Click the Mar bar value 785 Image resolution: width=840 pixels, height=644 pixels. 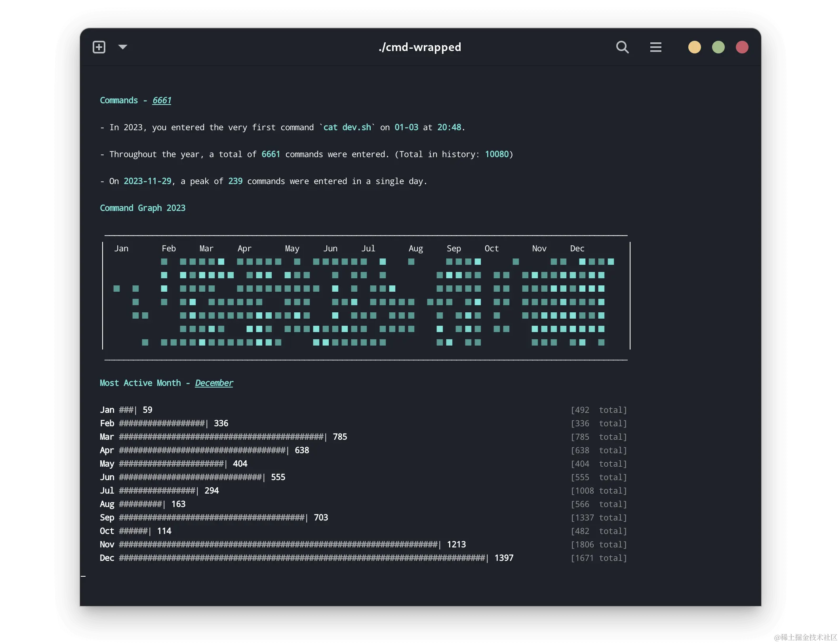(340, 437)
